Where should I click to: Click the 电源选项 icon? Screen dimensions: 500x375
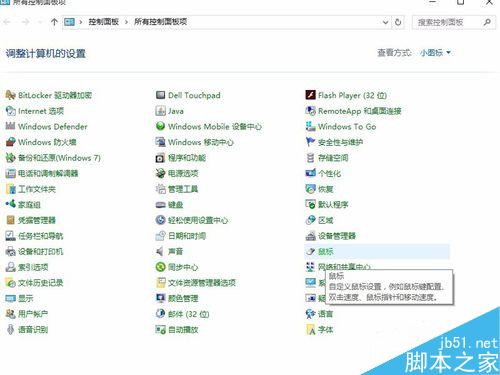pos(160,173)
